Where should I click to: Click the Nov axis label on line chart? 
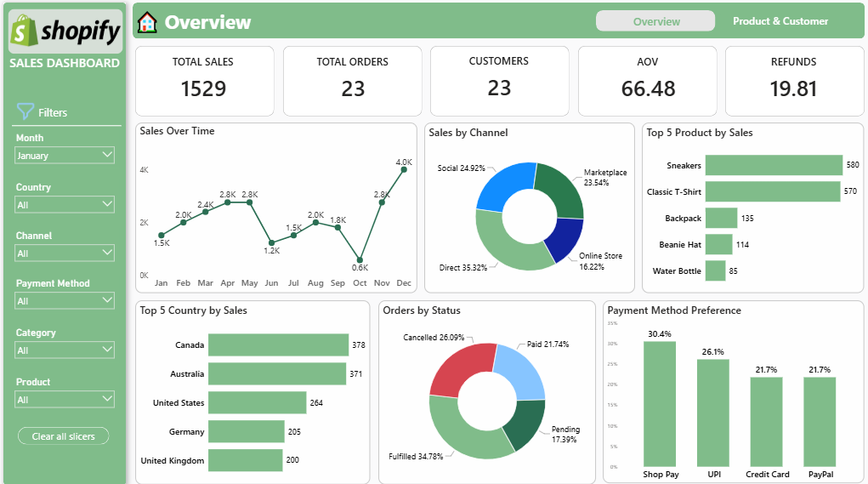pos(382,282)
